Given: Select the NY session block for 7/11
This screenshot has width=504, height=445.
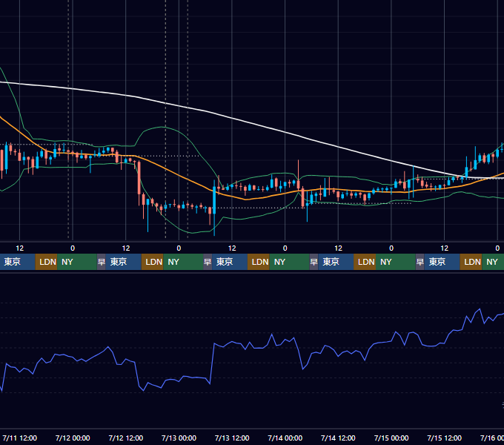Looking at the screenshot, I should [77, 262].
